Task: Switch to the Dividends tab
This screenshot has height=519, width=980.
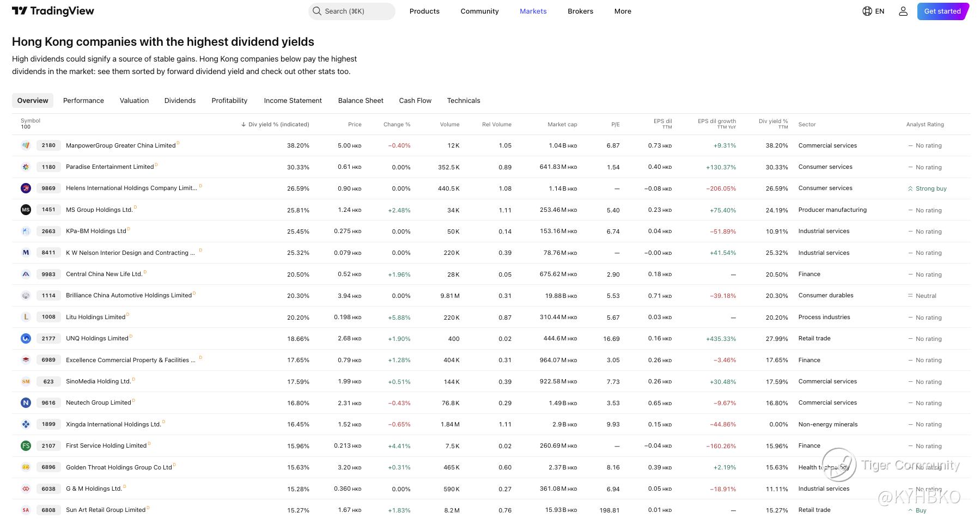Action: click(x=180, y=100)
